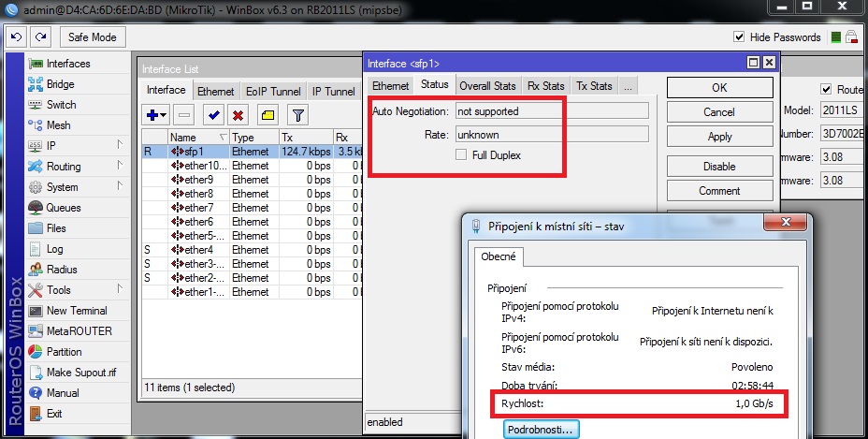
Task: Switch to Tx Stats tab
Action: (594, 86)
